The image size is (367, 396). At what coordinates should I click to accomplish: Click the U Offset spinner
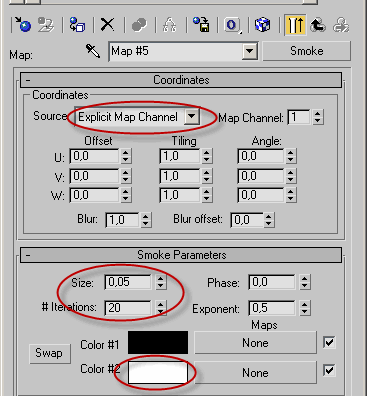point(126,156)
